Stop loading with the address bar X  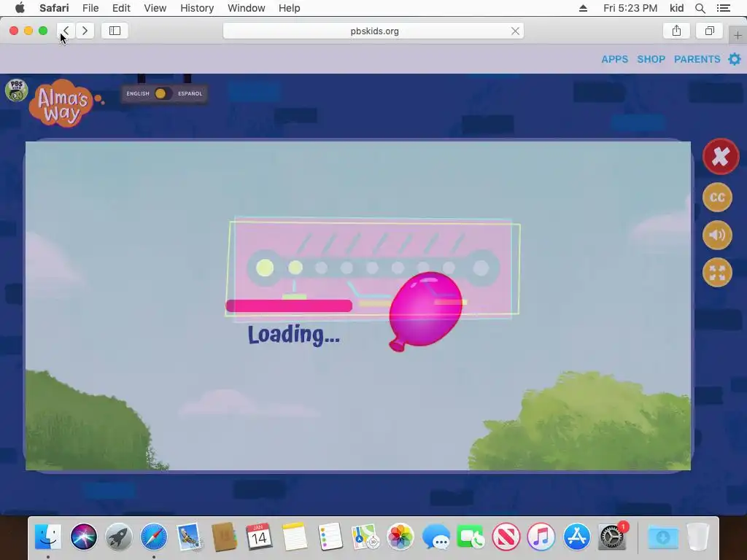point(515,31)
